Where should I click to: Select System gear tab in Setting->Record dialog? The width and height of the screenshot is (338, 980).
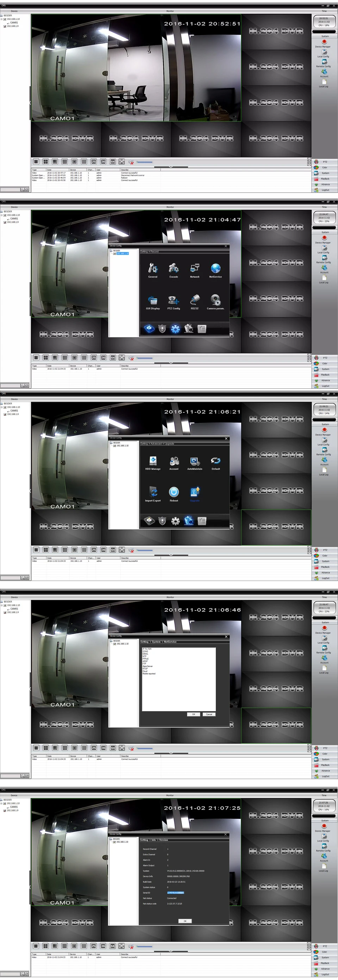[175, 329]
